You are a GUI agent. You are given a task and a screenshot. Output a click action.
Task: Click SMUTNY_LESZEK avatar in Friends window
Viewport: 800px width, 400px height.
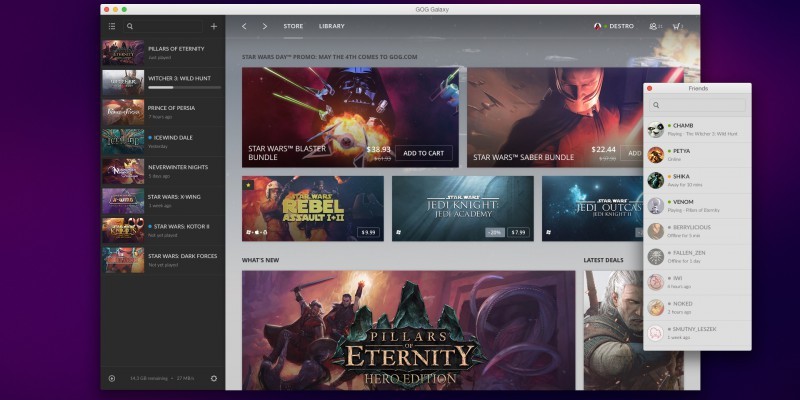tap(656, 333)
